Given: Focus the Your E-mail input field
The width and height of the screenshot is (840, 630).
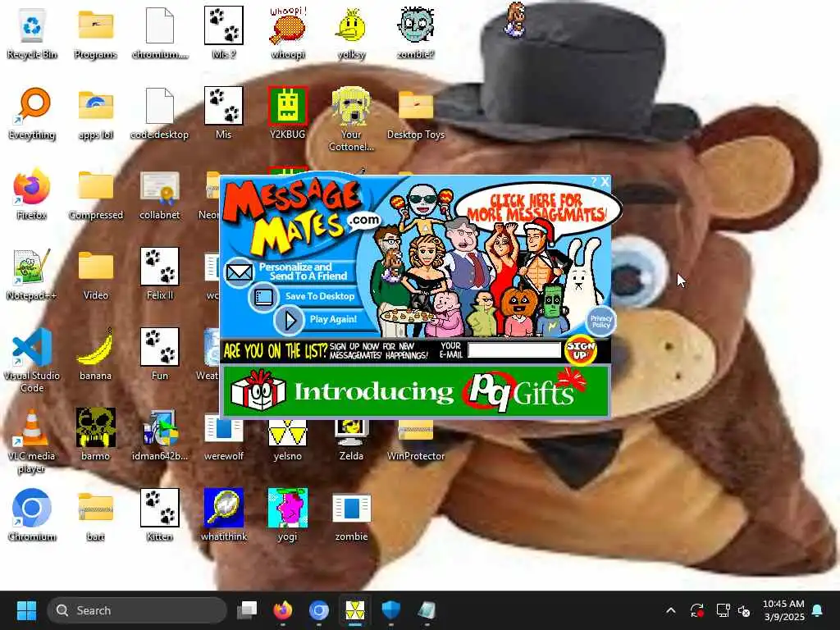Looking at the screenshot, I should click(x=514, y=350).
